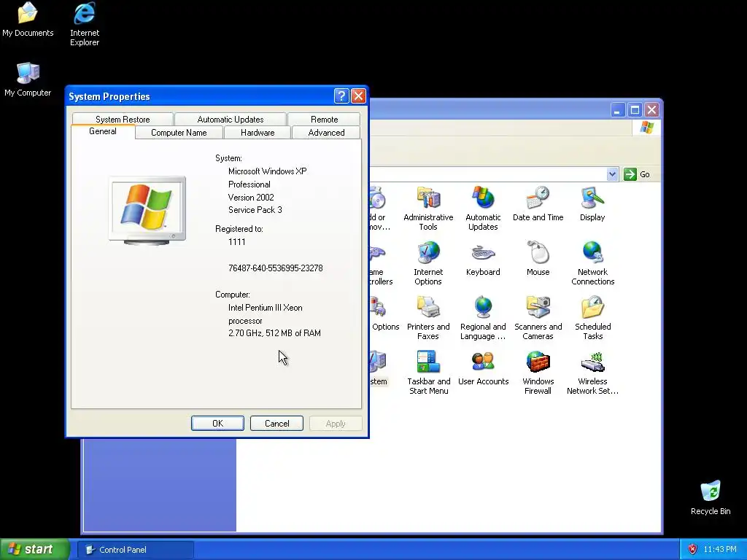747x560 pixels.
Task: Open Regional and Language options icon
Action: point(483,318)
